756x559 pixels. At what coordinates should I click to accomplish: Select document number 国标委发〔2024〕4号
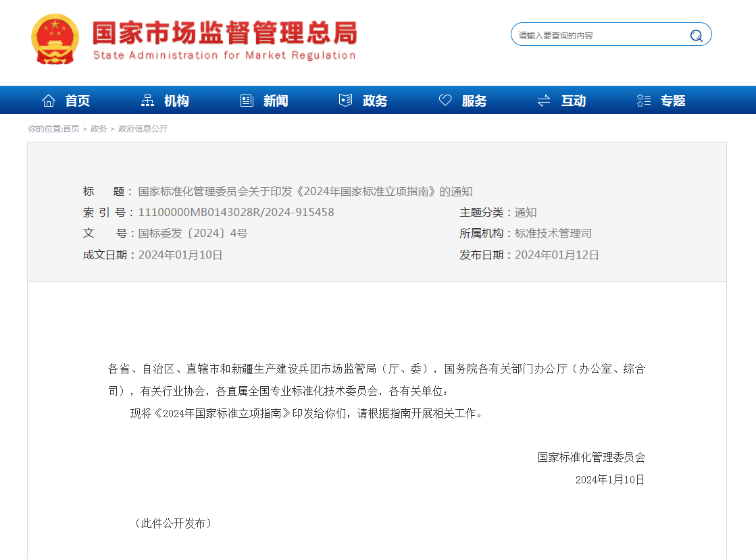click(193, 233)
